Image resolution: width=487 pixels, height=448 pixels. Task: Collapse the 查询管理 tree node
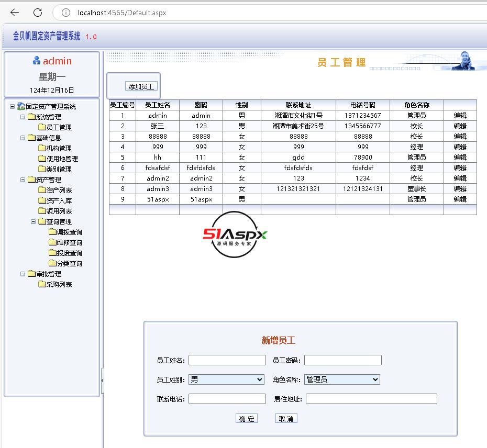coord(34,221)
